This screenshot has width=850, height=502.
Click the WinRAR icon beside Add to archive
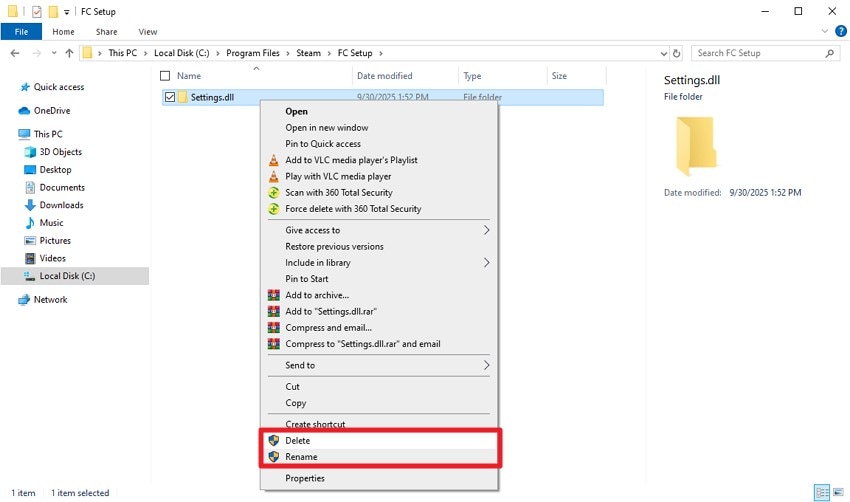click(274, 295)
